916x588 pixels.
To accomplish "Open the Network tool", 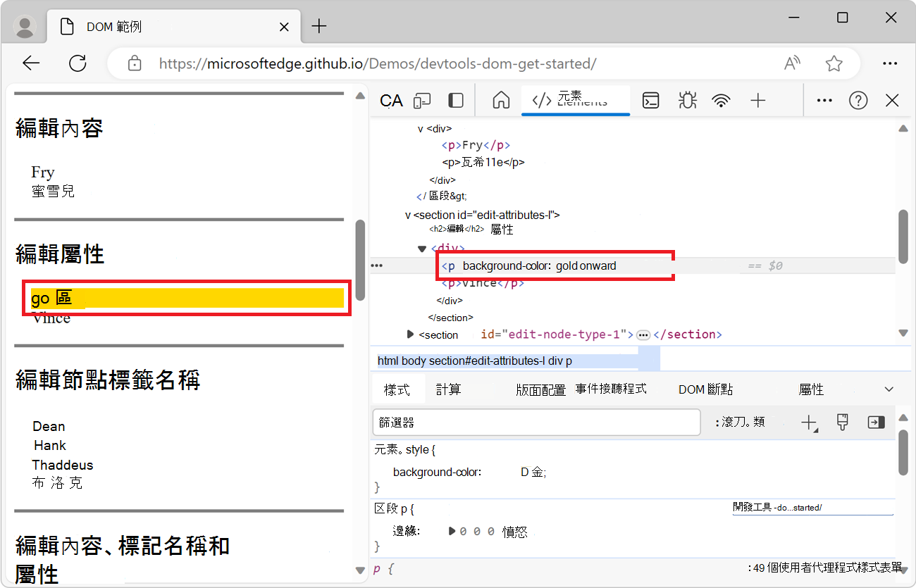I will [721, 101].
